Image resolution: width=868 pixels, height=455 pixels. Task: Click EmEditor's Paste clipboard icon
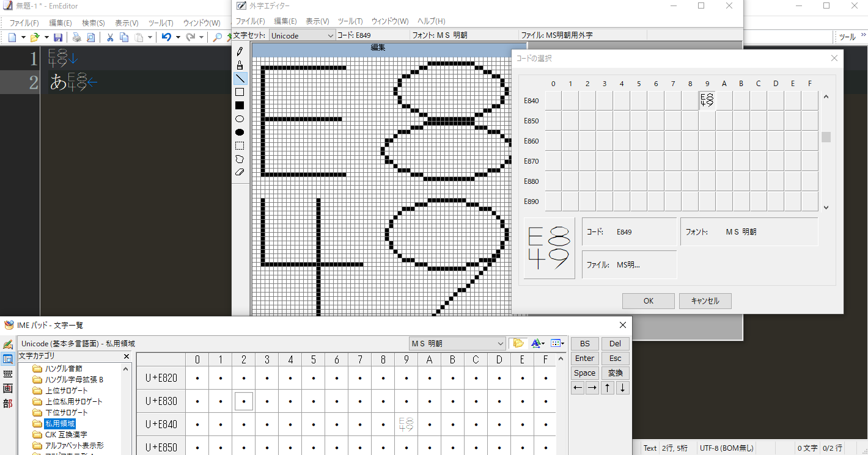[139, 37]
